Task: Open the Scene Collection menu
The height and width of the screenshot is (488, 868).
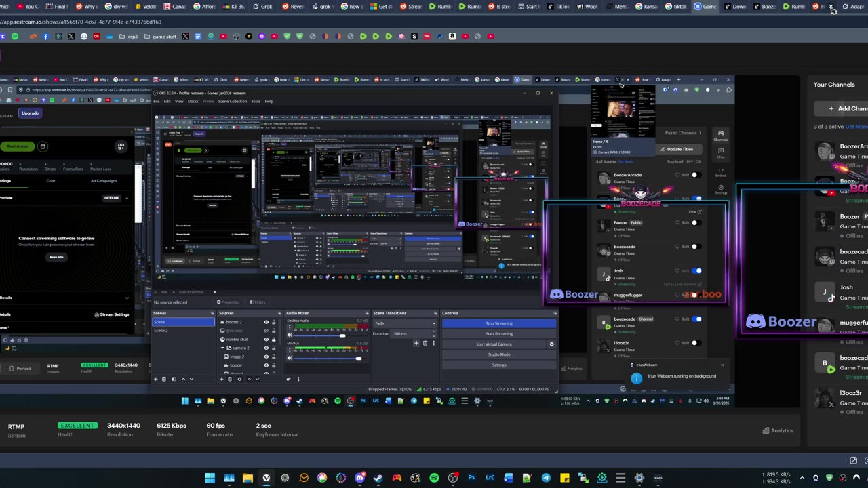Action: pos(232,102)
